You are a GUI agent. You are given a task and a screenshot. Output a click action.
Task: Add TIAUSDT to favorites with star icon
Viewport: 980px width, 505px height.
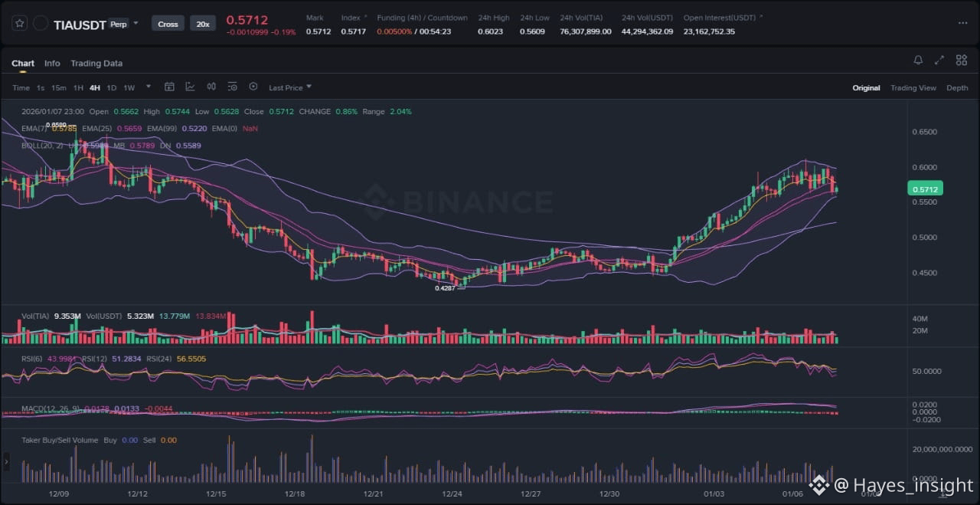click(20, 24)
